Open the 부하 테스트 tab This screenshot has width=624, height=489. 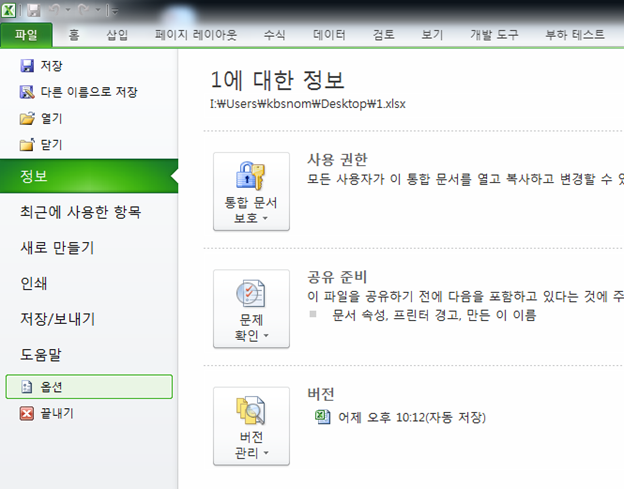click(575, 35)
